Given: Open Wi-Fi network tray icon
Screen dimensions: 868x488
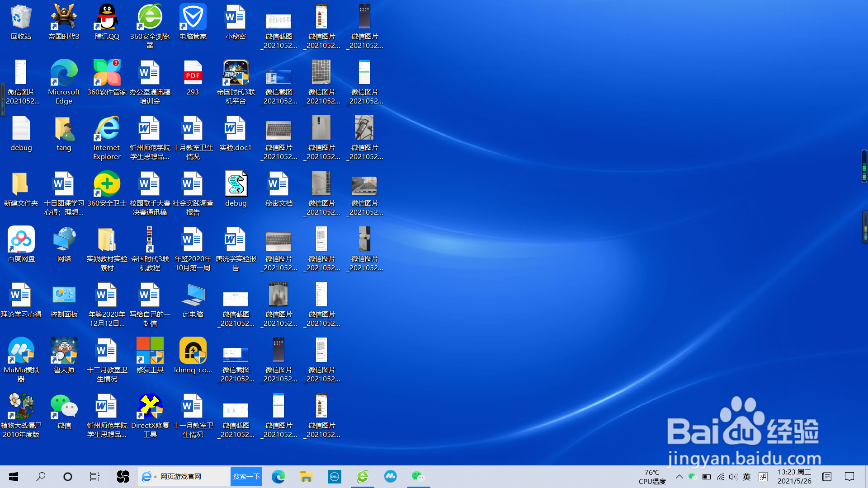Looking at the screenshot, I should 720,476.
